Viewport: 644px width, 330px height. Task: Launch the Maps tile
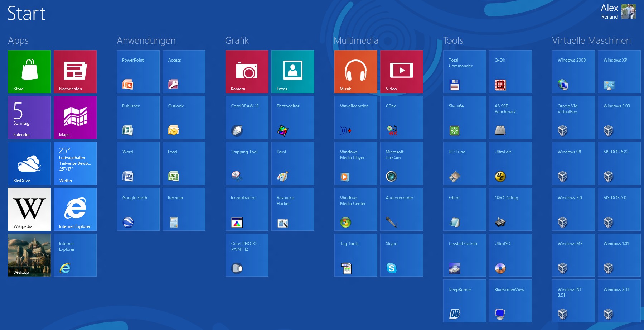point(75,118)
